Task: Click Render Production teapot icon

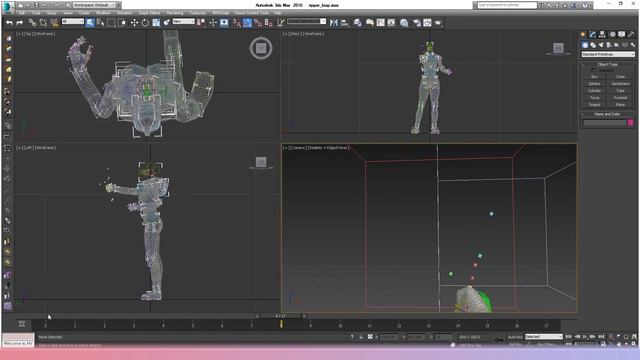Action: tap(438, 23)
